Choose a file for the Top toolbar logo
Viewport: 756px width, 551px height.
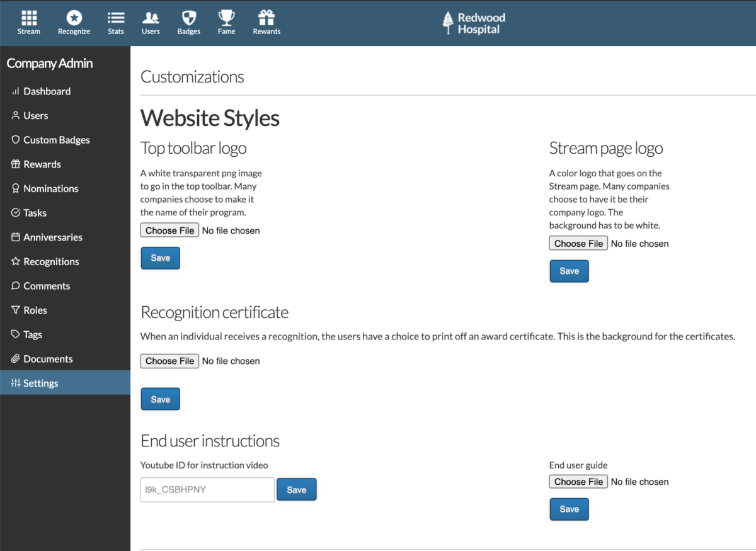coord(169,230)
